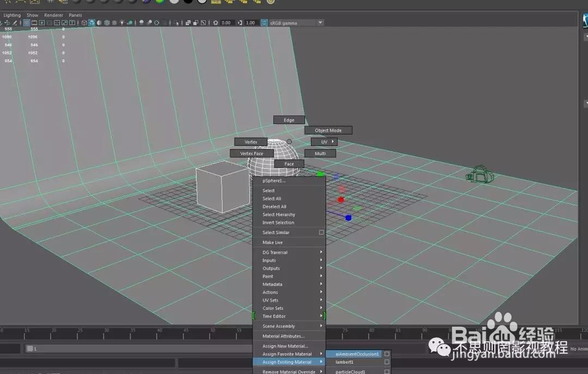Choose Deselect All from context menu
Screen dimensions: 588x374
(x=289, y=206)
